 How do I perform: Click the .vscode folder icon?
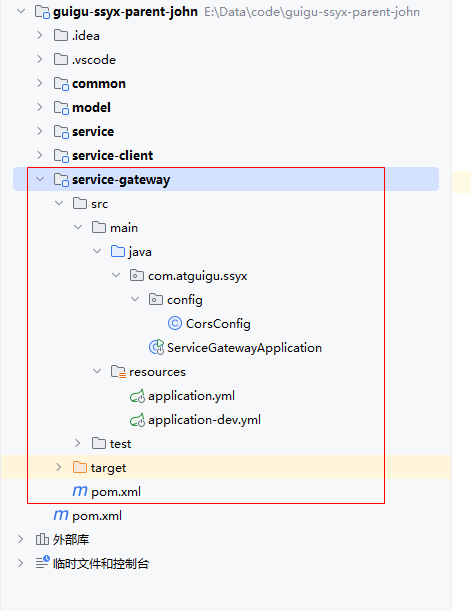click(x=61, y=59)
